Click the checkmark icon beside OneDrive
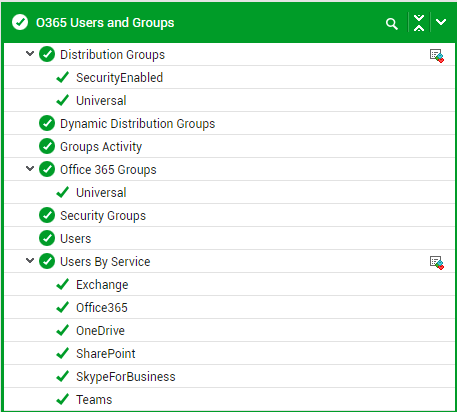Screen dimensions: 457x412 63,330
